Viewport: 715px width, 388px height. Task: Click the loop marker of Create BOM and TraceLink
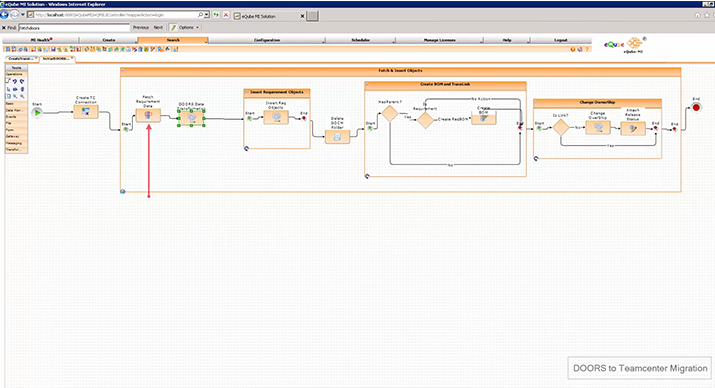point(368,176)
